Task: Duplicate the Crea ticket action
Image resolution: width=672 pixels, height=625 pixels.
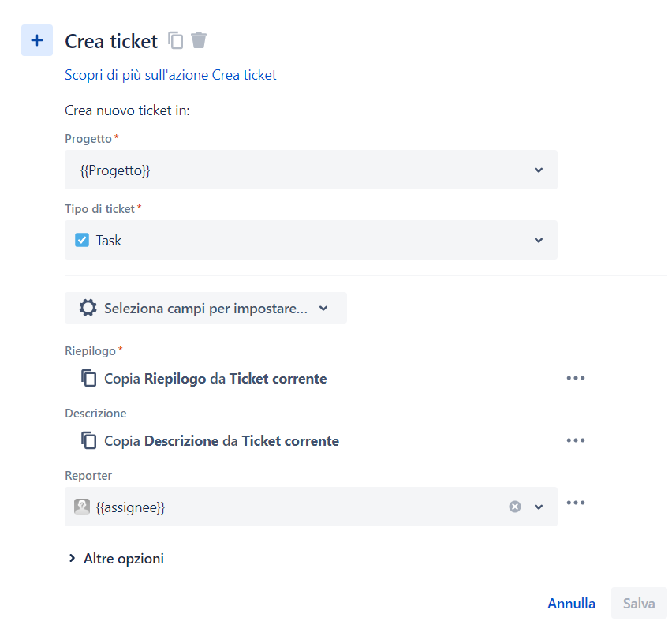Action: [x=175, y=41]
